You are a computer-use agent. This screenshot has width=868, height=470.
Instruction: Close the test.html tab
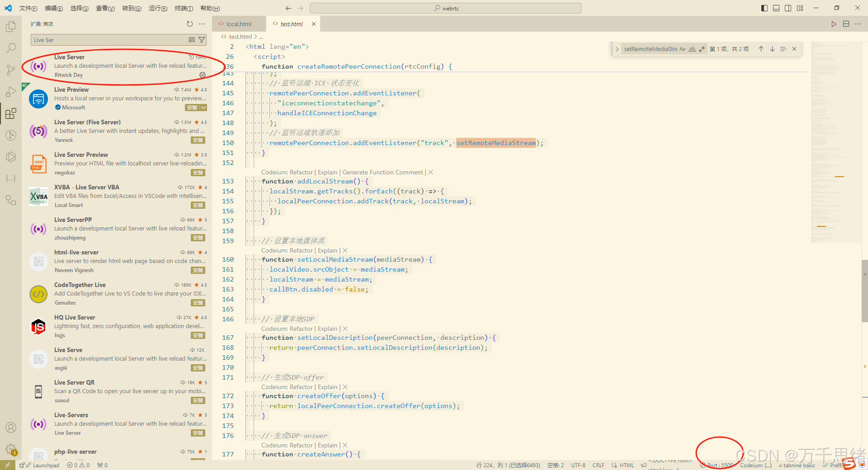coord(314,24)
